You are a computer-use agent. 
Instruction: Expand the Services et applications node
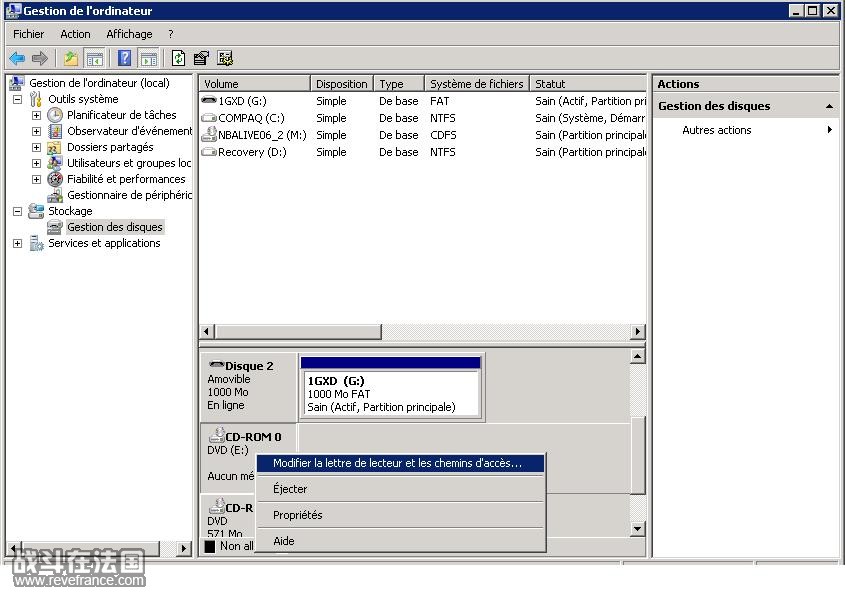pos(18,244)
